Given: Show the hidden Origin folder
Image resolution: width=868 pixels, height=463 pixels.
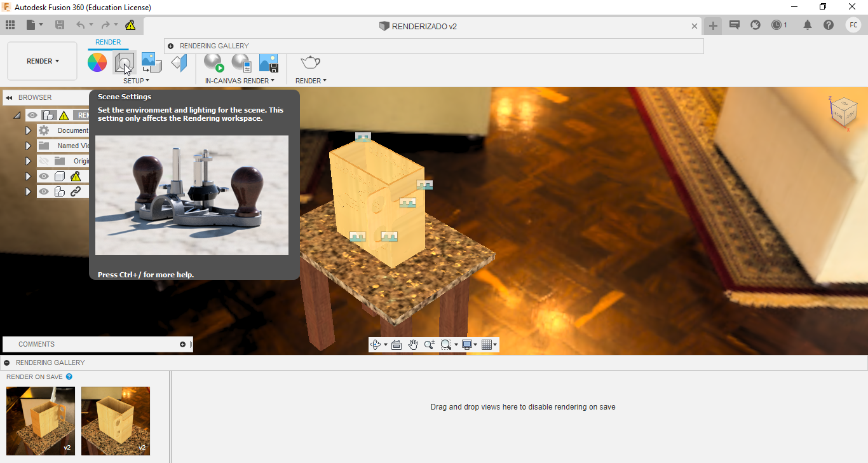Looking at the screenshot, I should [x=44, y=161].
